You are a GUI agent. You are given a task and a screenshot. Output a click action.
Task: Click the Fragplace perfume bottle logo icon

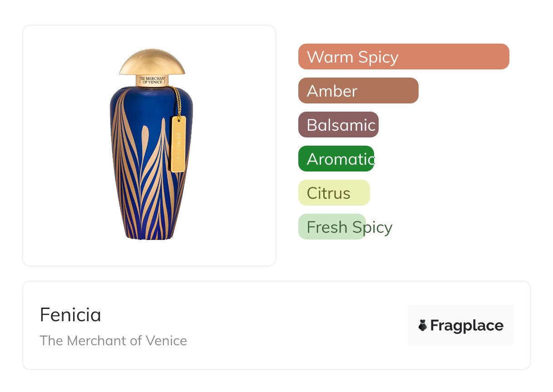point(423,325)
